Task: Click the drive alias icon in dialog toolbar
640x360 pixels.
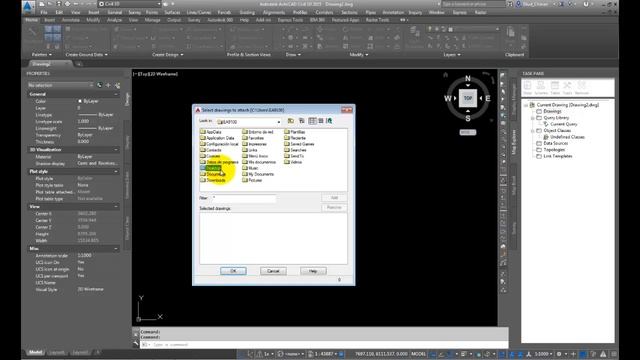Action: point(329,121)
